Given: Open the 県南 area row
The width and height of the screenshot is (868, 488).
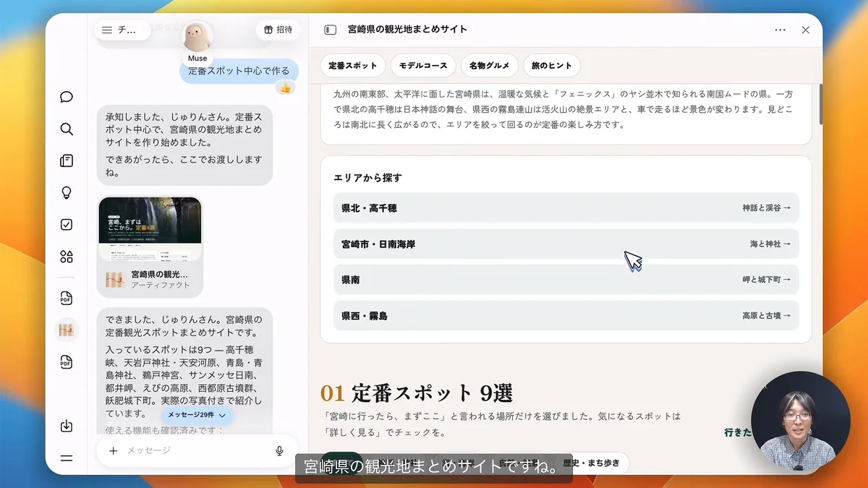Looking at the screenshot, I should pos(566,280).
